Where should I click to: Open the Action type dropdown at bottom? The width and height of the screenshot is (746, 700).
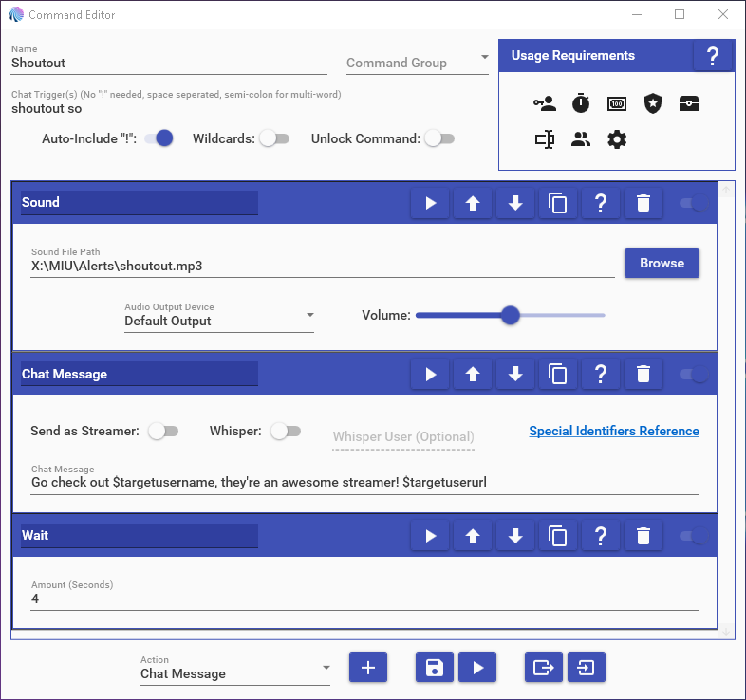point(234,673)
